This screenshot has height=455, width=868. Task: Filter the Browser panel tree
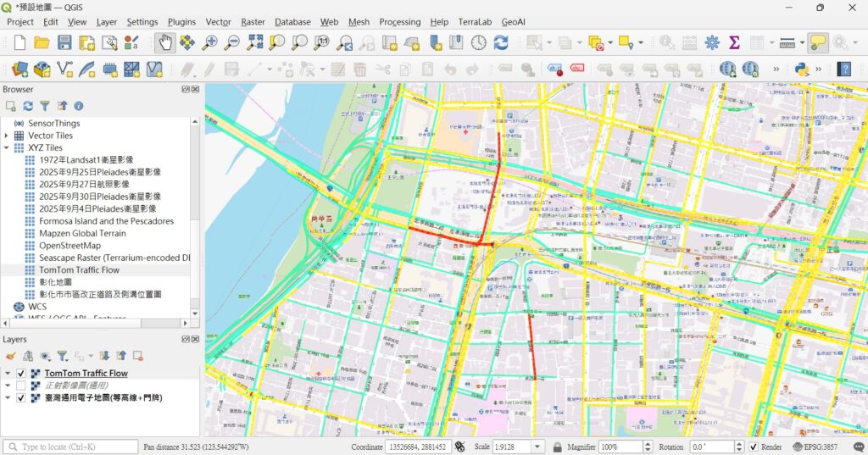click(x=45, y=106)
